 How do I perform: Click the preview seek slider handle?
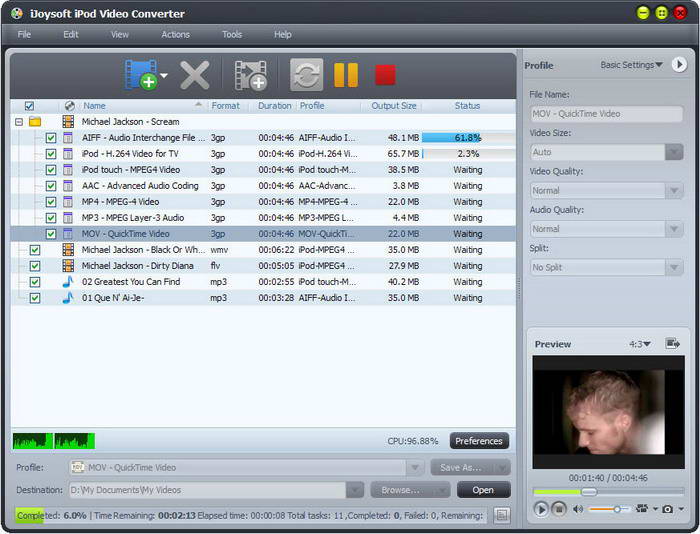click(x=589, y=492)
